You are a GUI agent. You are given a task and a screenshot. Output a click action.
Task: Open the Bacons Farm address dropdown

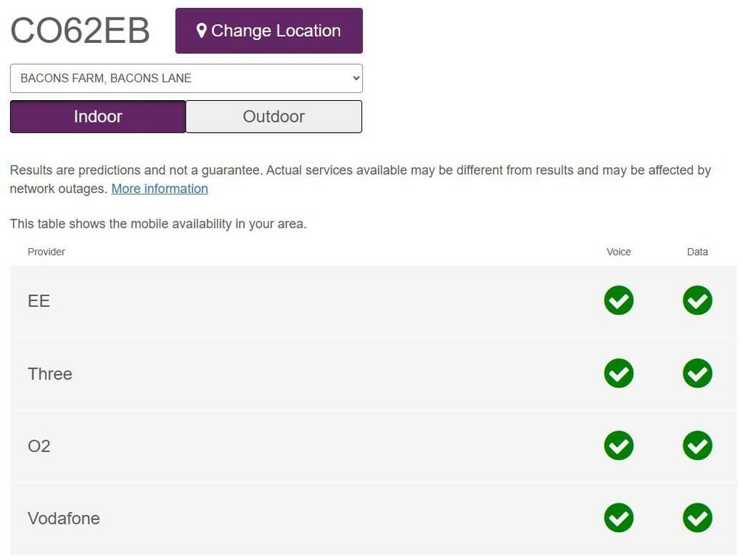pos(186,78)
